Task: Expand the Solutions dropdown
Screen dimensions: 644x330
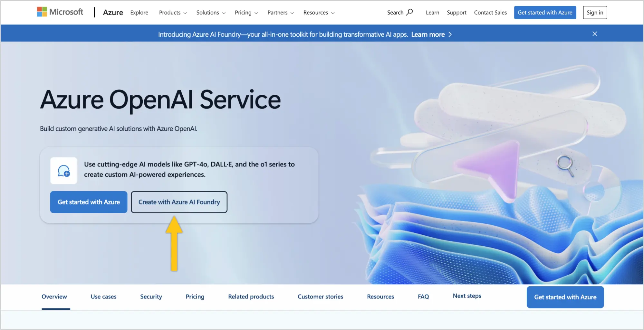Action: (x=211, y=13)
